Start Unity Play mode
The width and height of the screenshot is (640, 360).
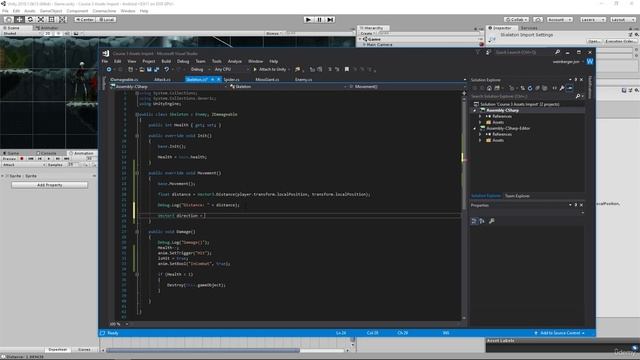pyautogui.click(x=309, y=20)
